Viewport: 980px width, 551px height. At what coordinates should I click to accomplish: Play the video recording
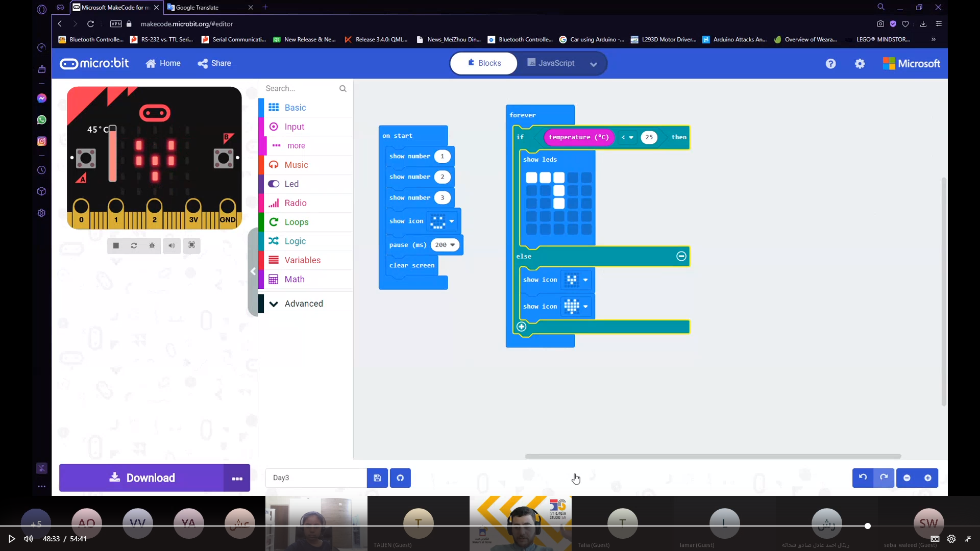11,539
